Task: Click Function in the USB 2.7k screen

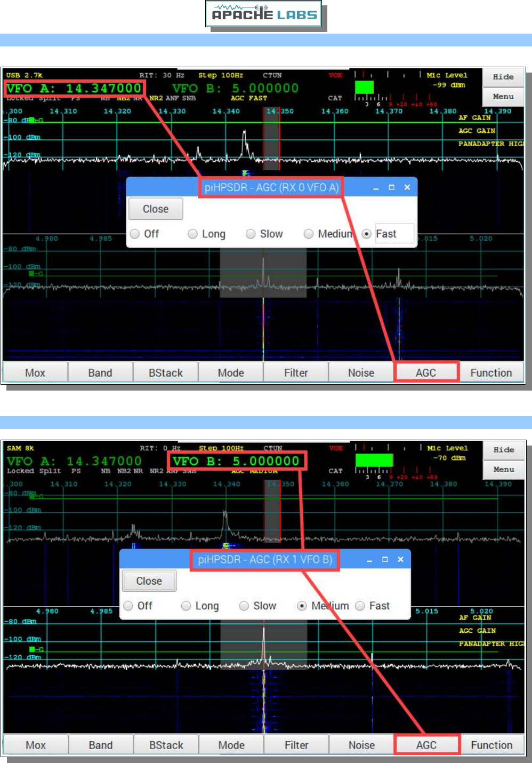Action: click(491, 372)
